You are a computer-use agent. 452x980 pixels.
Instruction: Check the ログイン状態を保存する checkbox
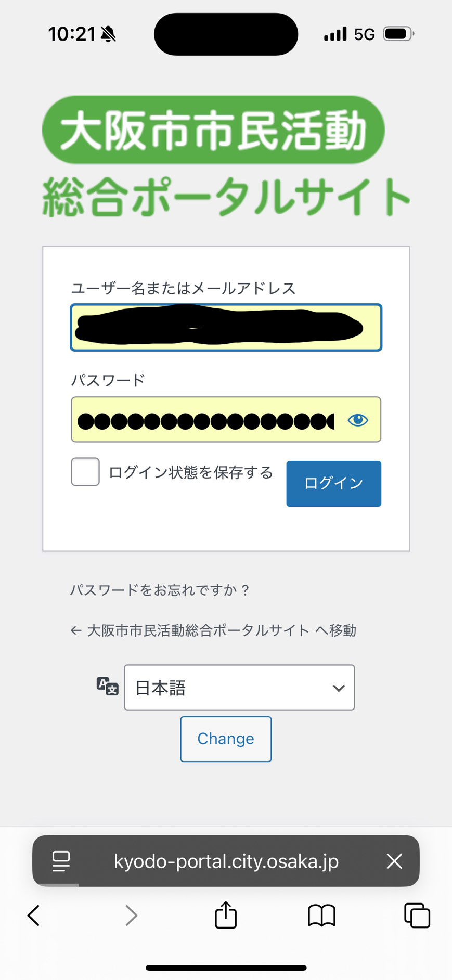[x=85, y=472]
